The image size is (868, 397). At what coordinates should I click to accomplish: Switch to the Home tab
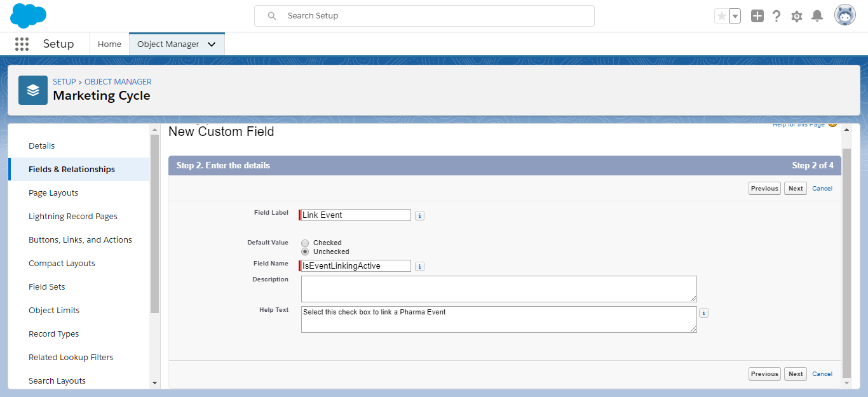(109, 44)
